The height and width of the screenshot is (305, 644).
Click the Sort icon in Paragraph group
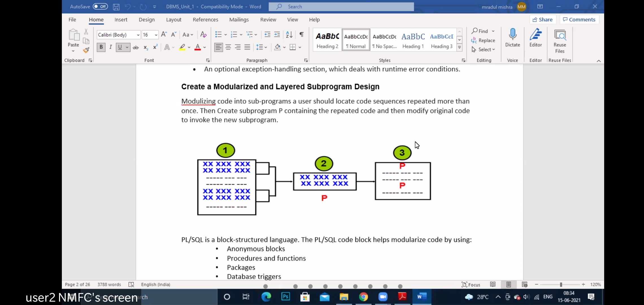289,34
